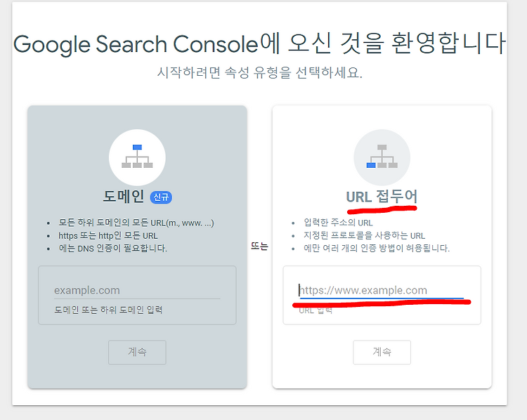This screenshot has width=527, height=420.
Task: Click the welcome title mentioning Google Search Console
Action: click(x=259, y=44)
